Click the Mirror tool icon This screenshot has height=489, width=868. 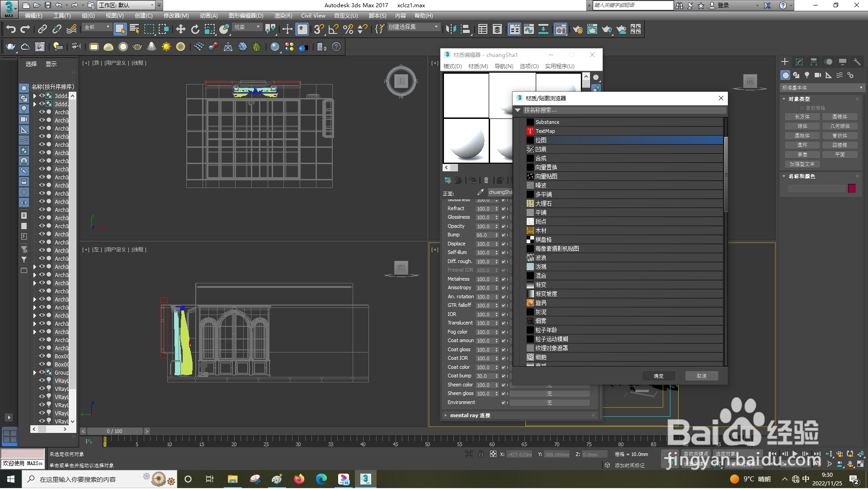click(x=450, y=29)
